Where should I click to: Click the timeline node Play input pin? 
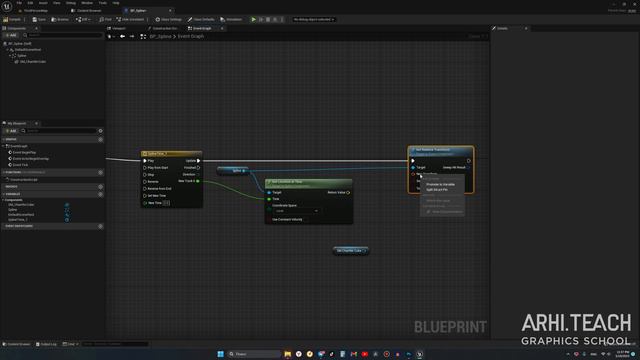coord(145,161)
